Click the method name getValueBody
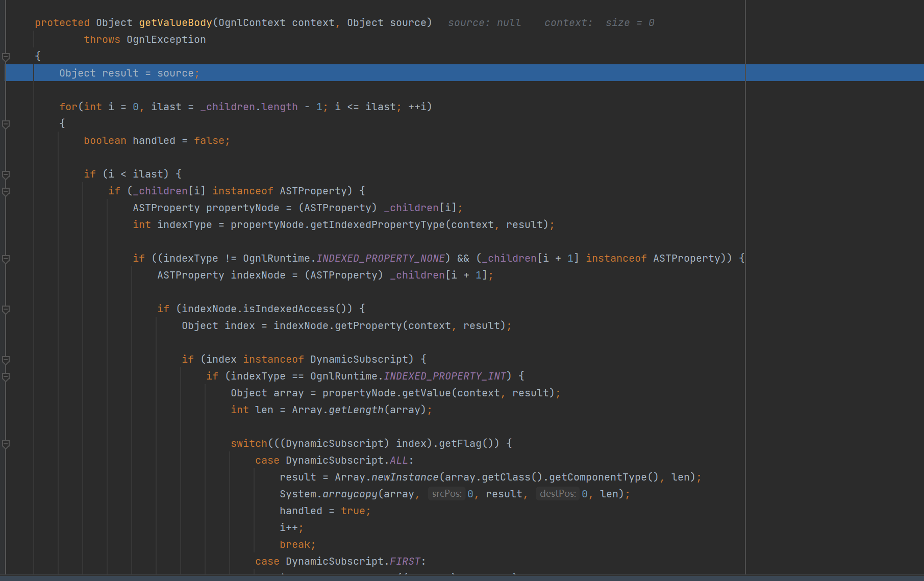The width and height of the screenshot is (924, 581). (x=176, y=22)
